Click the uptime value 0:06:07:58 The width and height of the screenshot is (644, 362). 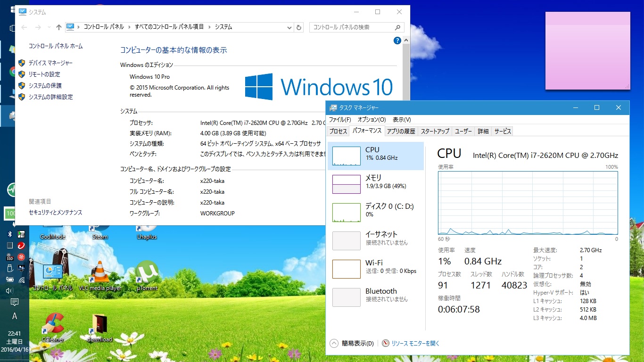[x=459, y=310]
